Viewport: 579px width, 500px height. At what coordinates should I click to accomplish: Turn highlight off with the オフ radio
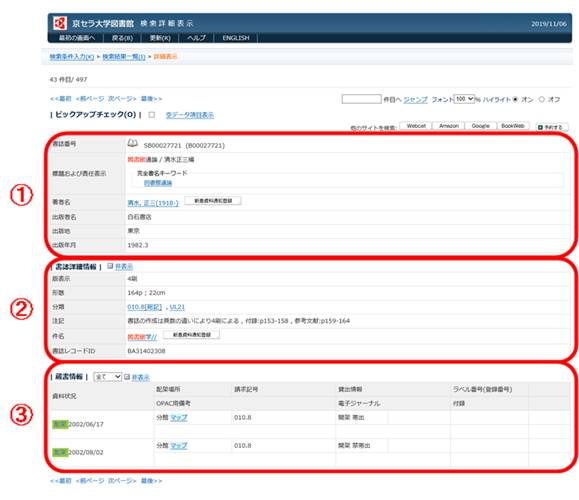click(x=542, y=99)
